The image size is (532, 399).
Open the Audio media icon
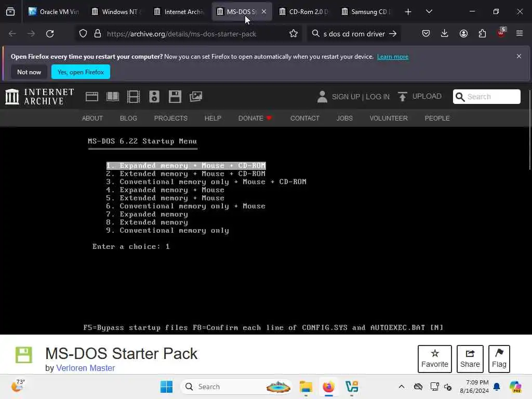click(154, 97)
